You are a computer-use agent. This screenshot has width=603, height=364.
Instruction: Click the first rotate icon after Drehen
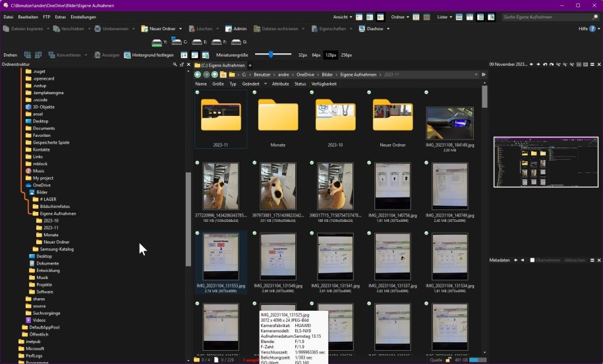(x=28, y=55)
